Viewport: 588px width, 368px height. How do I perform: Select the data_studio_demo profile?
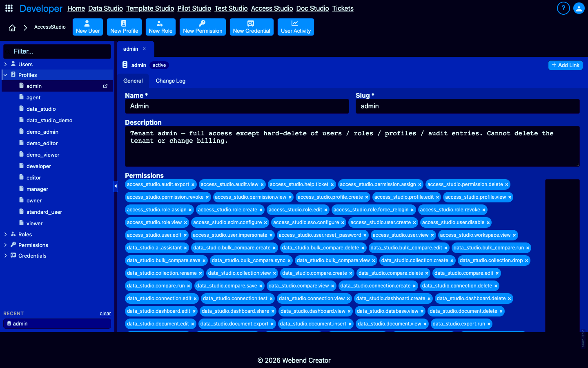coord(57,120)
